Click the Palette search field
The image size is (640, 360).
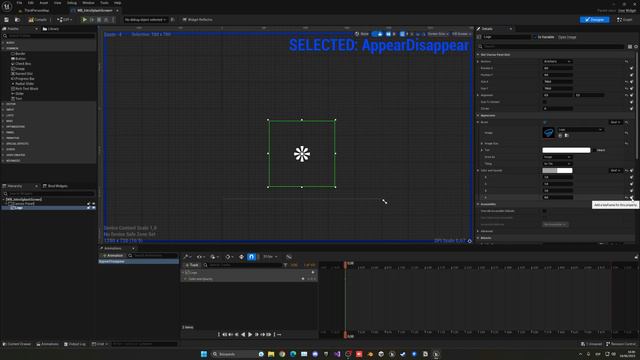(49, 36)
